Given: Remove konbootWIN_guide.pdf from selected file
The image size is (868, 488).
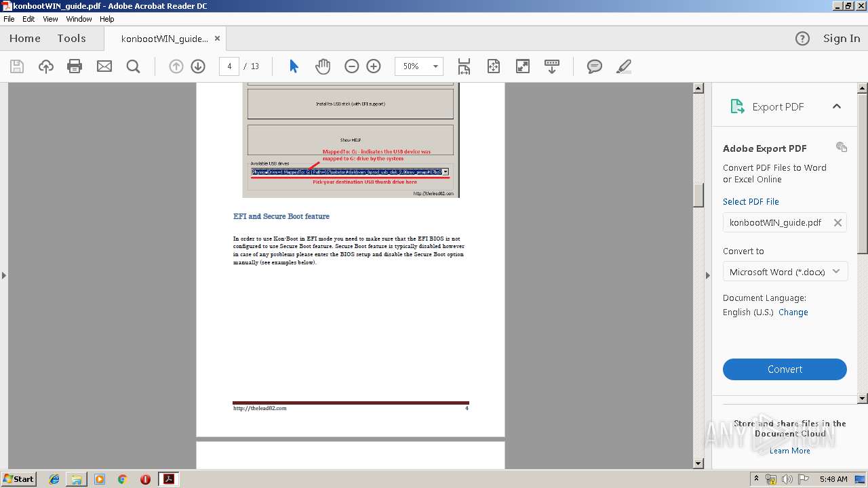Looking at the screenshot, I should (837, 222).
